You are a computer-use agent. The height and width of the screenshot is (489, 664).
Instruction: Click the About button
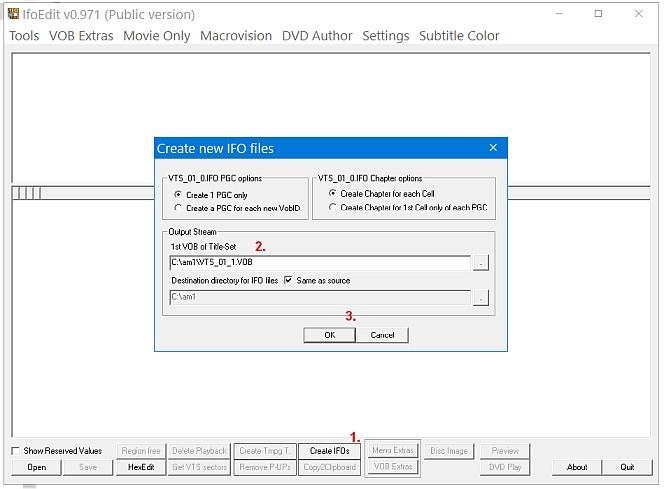click(577, 467)
